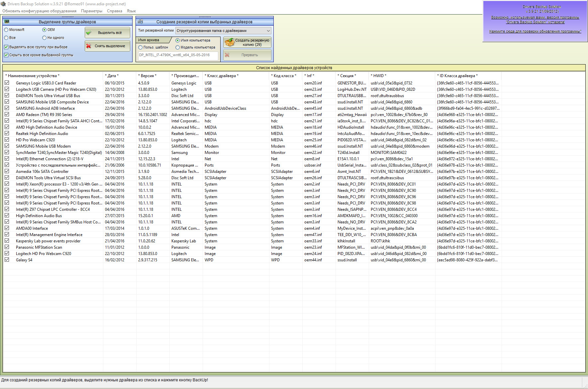Click Обновить конфигурацию оборудования menu item
588x389 pixels.
(x=39, y=11)
